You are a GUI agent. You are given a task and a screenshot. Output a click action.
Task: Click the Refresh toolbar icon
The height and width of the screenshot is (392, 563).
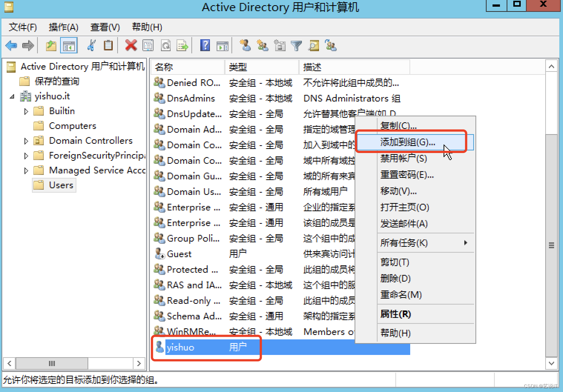[x=166, y=46]
